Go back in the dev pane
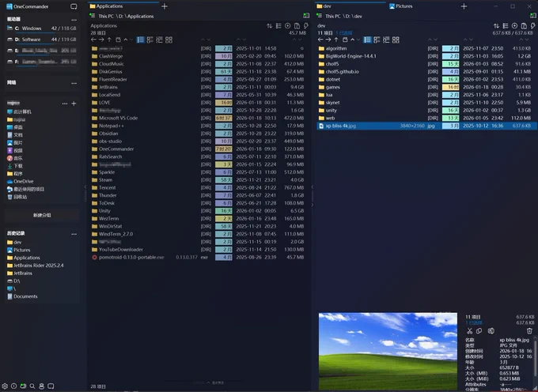Viewport: 538px width, 392px height. coord(320,40)
